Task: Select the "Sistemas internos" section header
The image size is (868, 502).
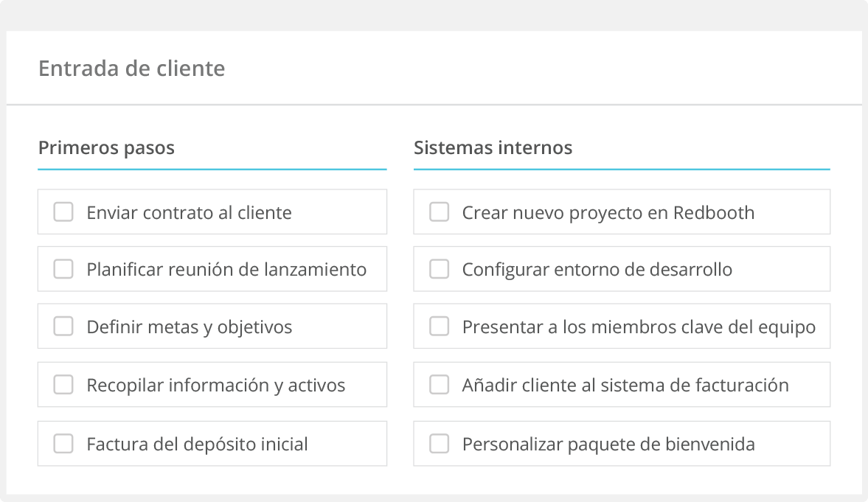Action: pyautogui.click(x=493, y=147)
